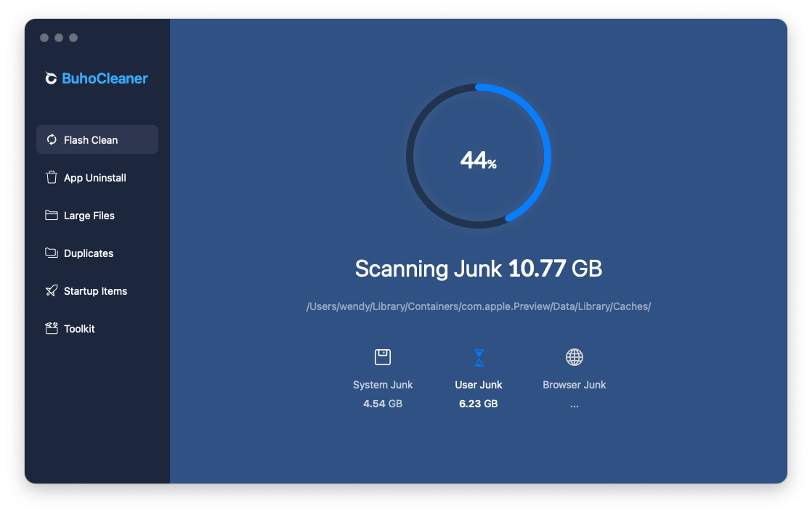Click the Toolkit toolbox icon
Screen dimensions: 812x514
(52, 328)
